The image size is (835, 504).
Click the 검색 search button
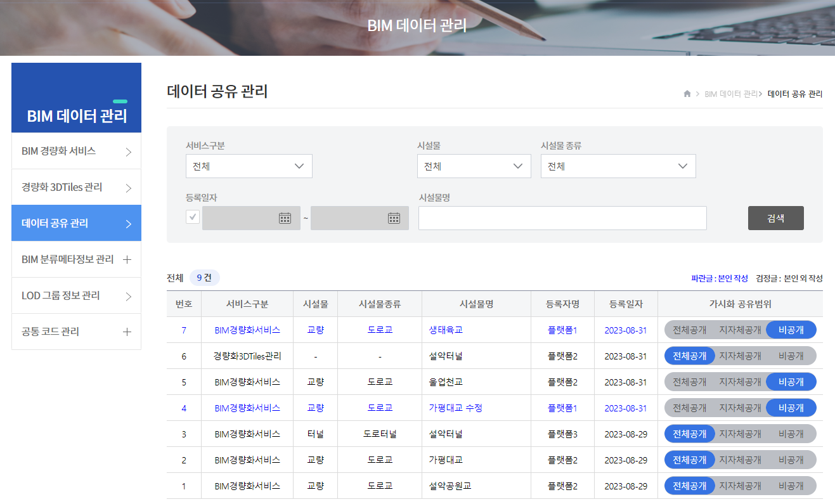coord(775,217)
